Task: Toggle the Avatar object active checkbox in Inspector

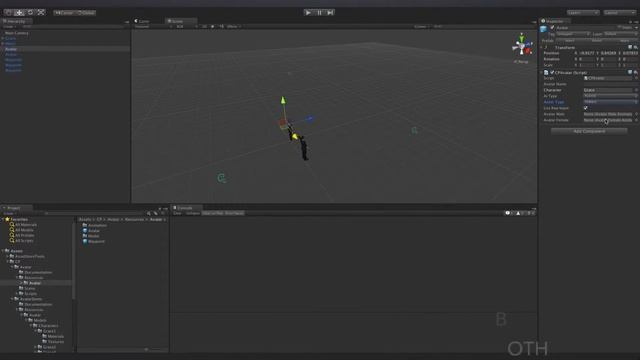Action: 552,28
